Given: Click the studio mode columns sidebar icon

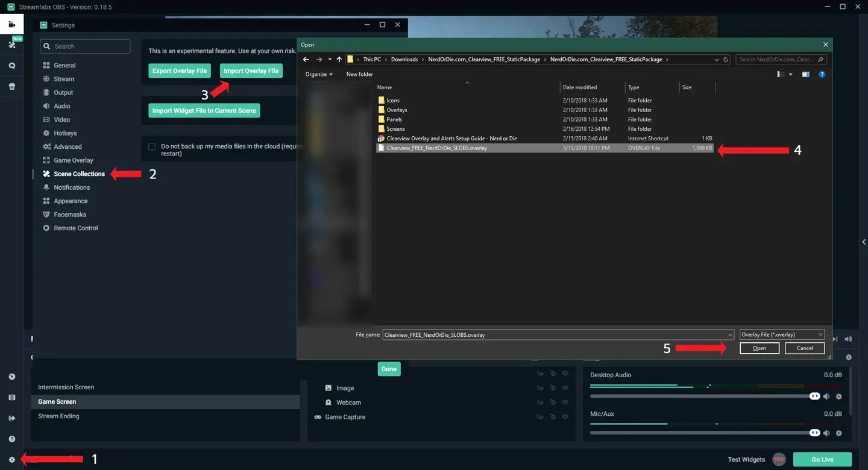Looking at the screenshot, I should 11,398.
